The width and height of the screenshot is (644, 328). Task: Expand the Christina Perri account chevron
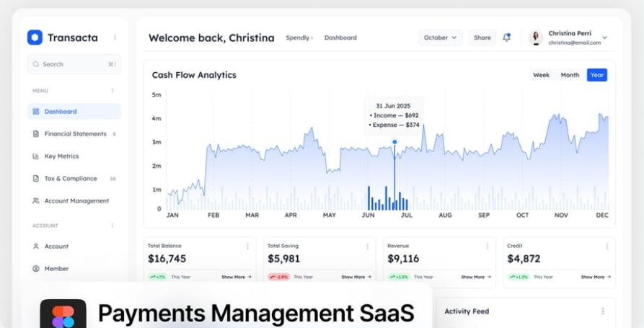[x=604, y=37]
